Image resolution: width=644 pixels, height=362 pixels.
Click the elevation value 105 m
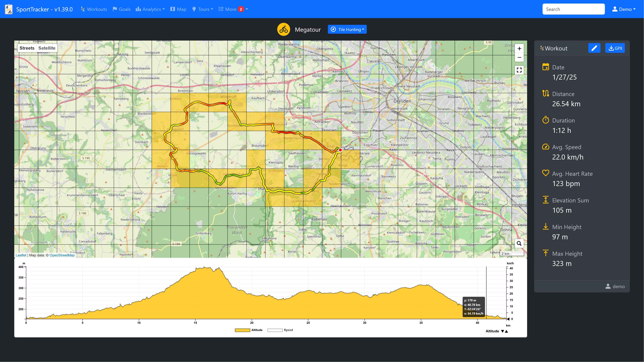click(x=562, y=210)
